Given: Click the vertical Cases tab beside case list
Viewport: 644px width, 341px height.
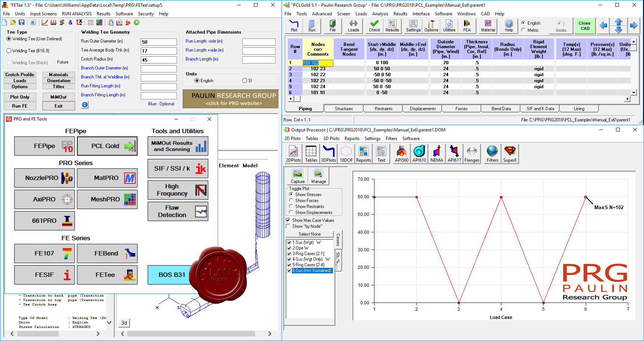Looking at the screenshot, I should 338,239.
